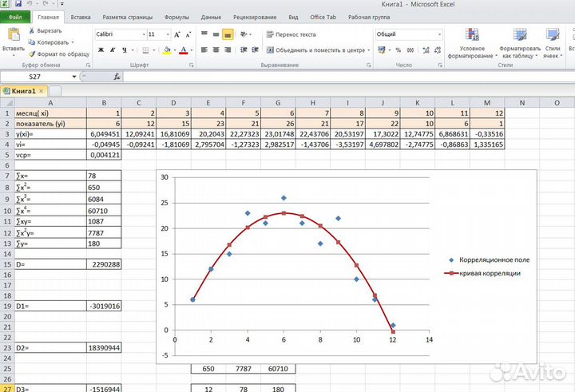Switch to the Разметка страницы tab

(127, 17)
